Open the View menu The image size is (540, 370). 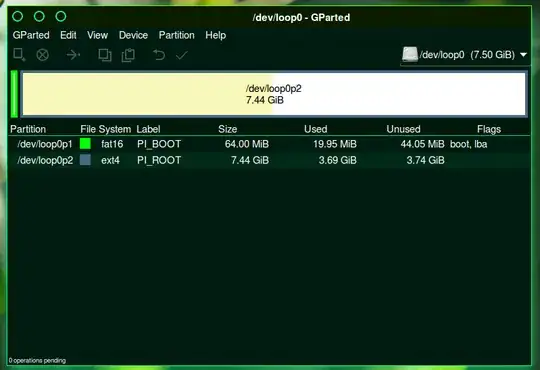tap(97, 35)
